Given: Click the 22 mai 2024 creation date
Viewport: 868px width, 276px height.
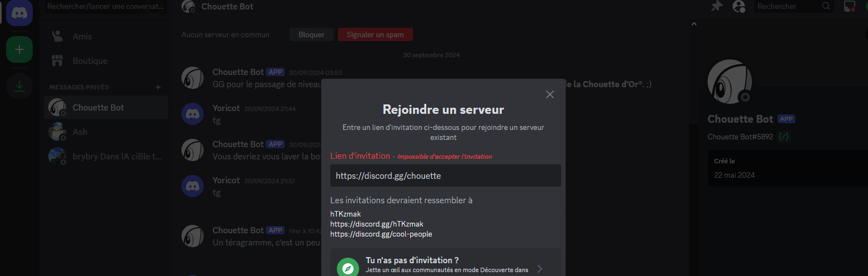Looking at the screenshot, I should pos(734,175).
